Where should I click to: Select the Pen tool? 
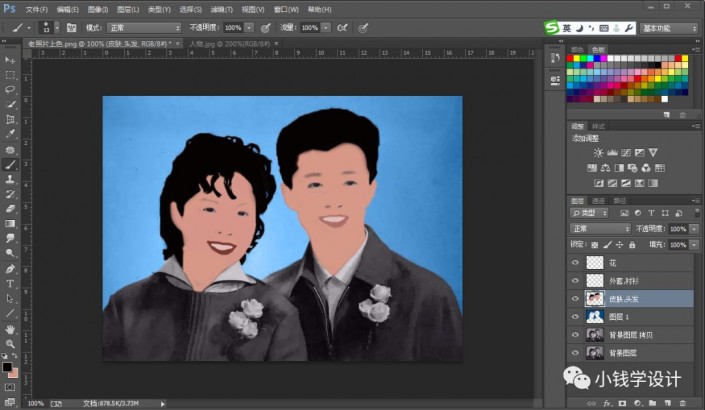[10, 268]
